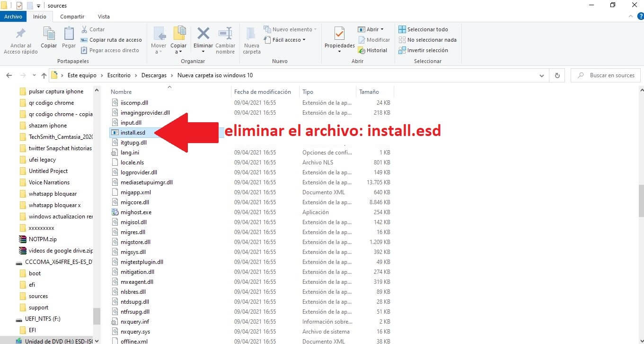Click the Copiar ribbon icon
Viewport: 644px width, 344px height.
[49, 34]
